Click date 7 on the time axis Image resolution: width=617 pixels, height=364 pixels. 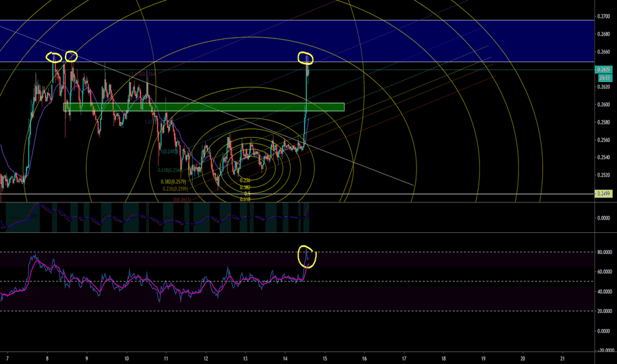pos(7,359)
